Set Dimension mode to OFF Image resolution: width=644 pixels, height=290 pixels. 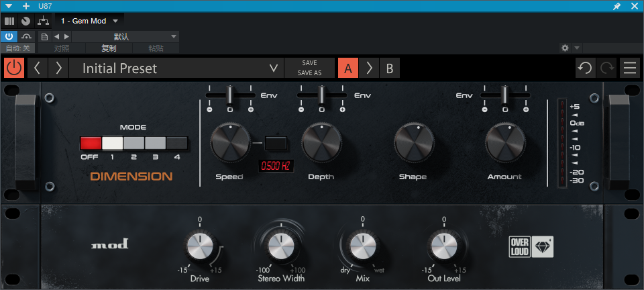point(91,143)
